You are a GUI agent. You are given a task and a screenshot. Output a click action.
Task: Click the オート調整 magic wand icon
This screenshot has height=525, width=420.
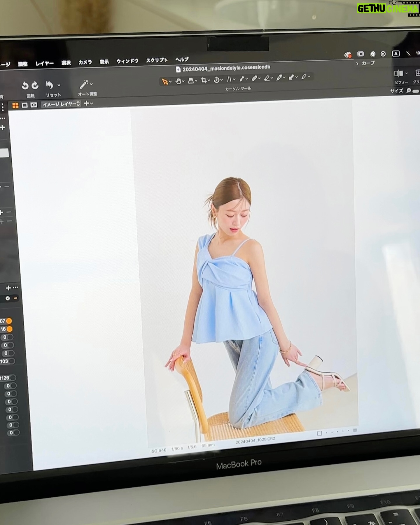tap(84, 85)
